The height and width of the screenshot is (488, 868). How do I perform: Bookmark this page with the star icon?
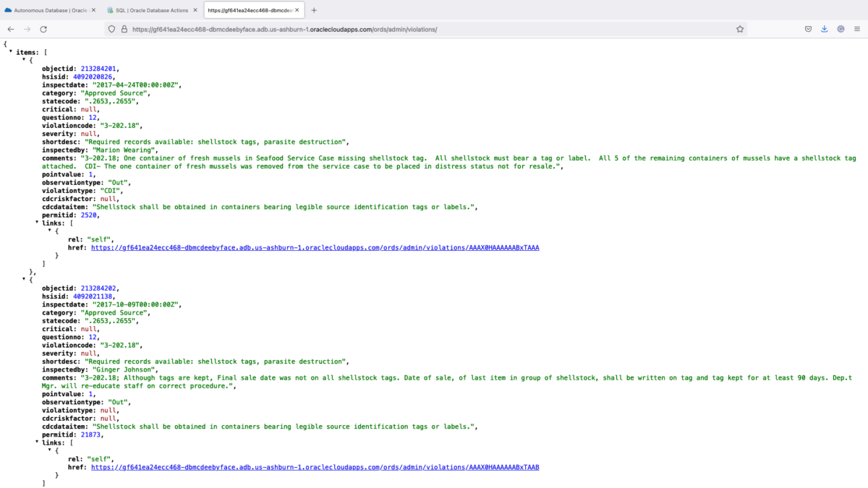739,29
